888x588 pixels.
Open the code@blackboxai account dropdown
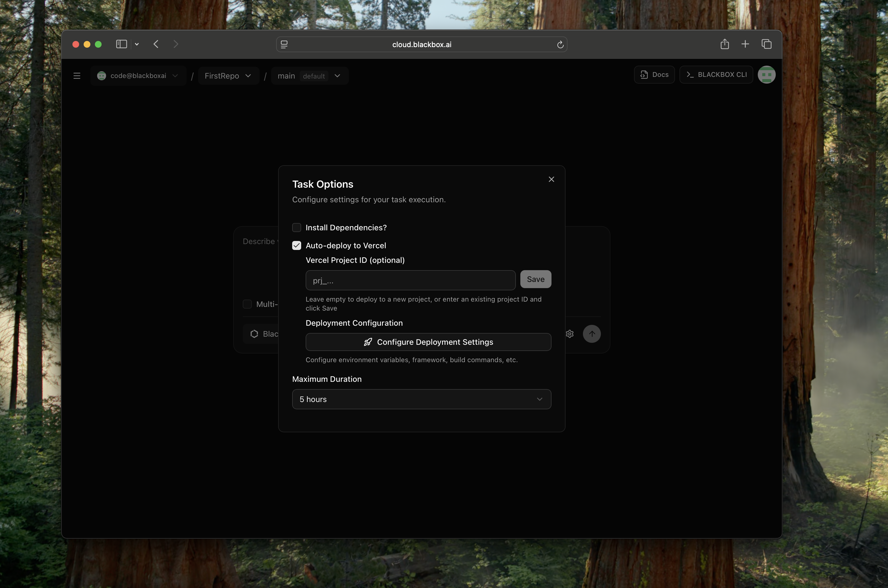(x=138, y=76)
